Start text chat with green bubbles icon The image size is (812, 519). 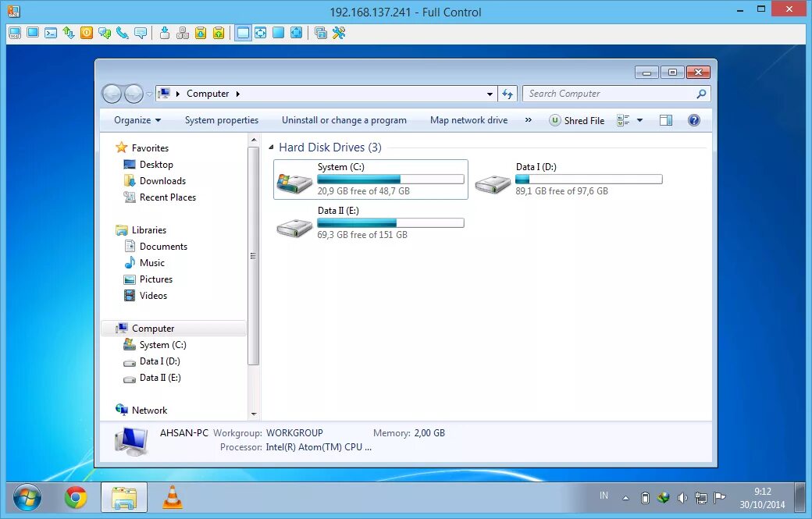[x=105, y=33]
